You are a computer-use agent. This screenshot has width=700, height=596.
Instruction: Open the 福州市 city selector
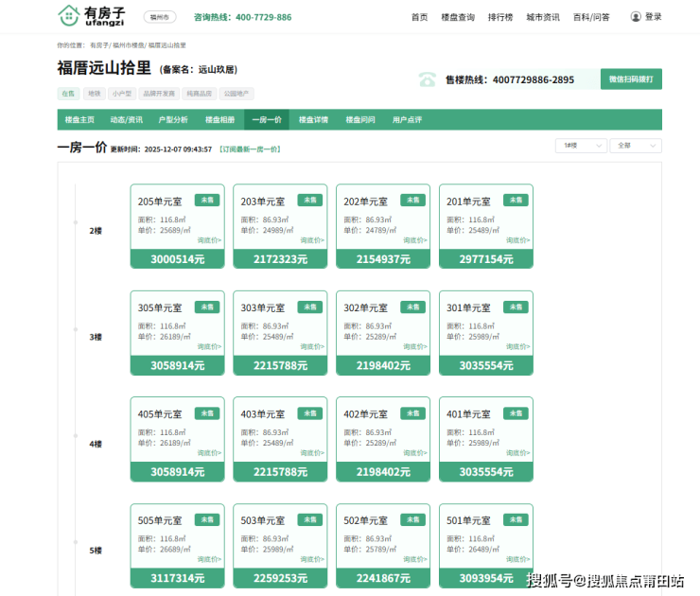tap(159, 17)
